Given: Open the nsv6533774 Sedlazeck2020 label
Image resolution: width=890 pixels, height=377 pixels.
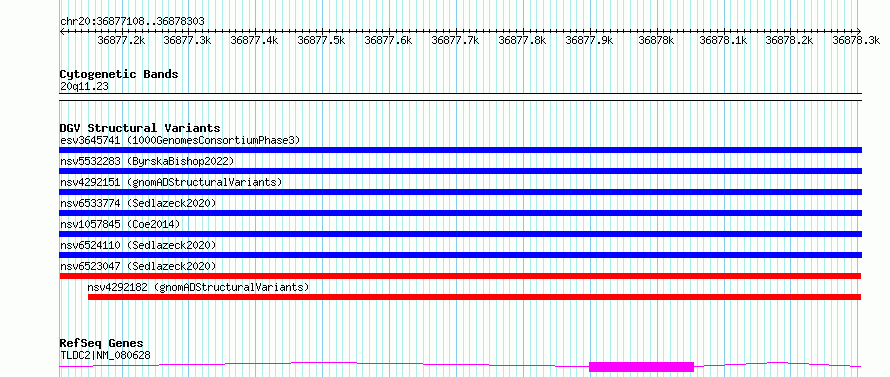Looking at the screenshot, I should tap(138, 203).
